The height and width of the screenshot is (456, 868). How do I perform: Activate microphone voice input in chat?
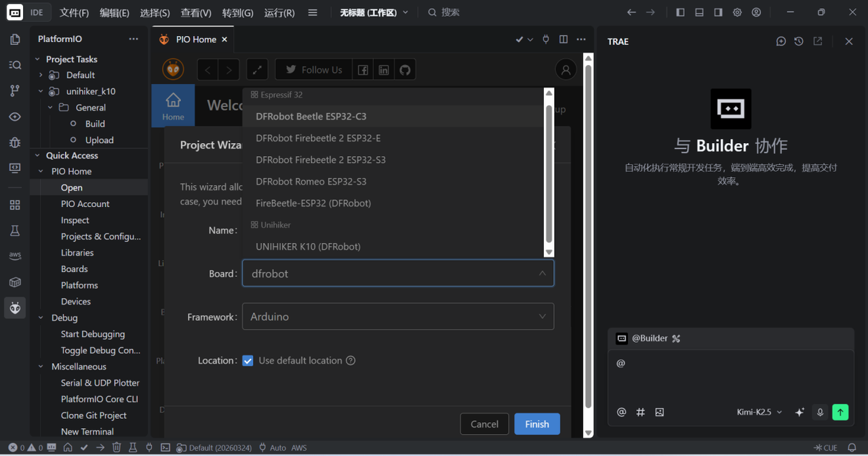pos(820,412)
